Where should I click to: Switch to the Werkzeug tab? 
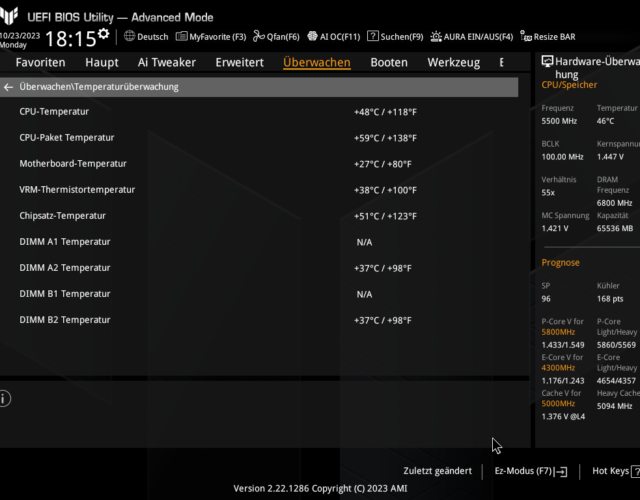point(453,62)
